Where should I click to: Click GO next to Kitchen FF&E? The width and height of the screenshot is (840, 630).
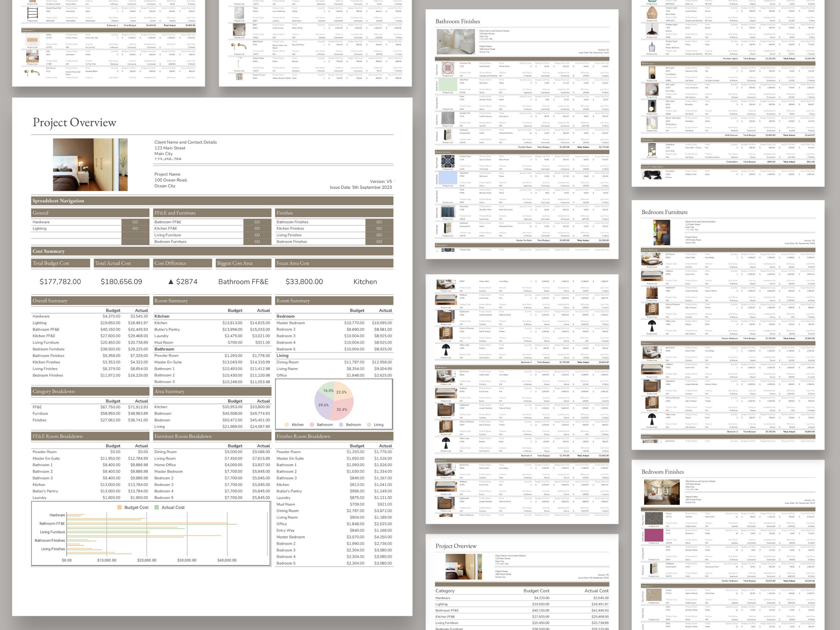(x=257, y=228)
